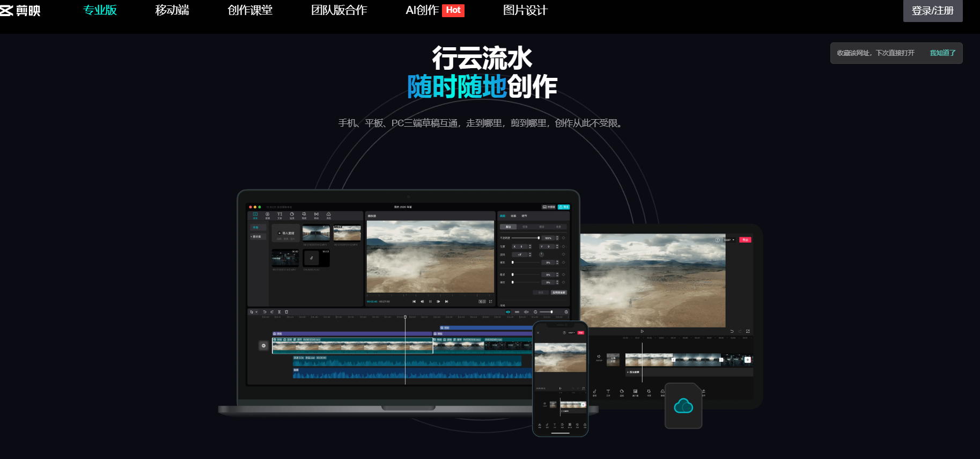
Task: Toggle the teal snapping icon on laptop timeline
Action: point(508,312)
